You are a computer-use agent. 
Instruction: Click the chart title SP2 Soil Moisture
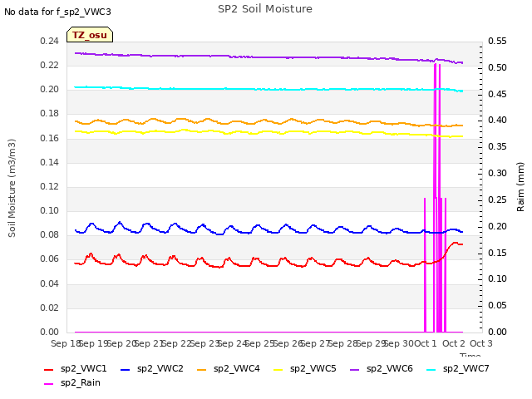265,9
